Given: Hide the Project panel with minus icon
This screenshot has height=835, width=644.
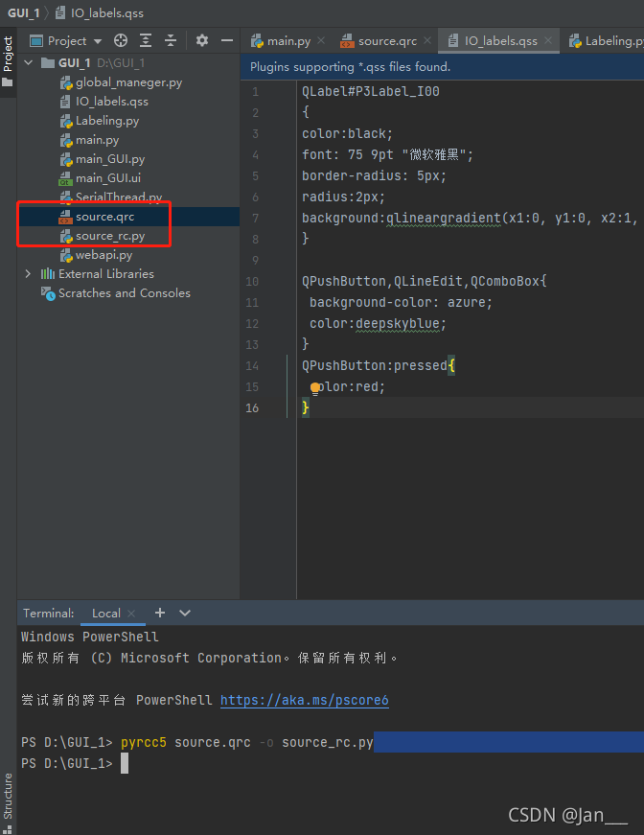Looking at the screenshot, I should click(x=227, y=40).
